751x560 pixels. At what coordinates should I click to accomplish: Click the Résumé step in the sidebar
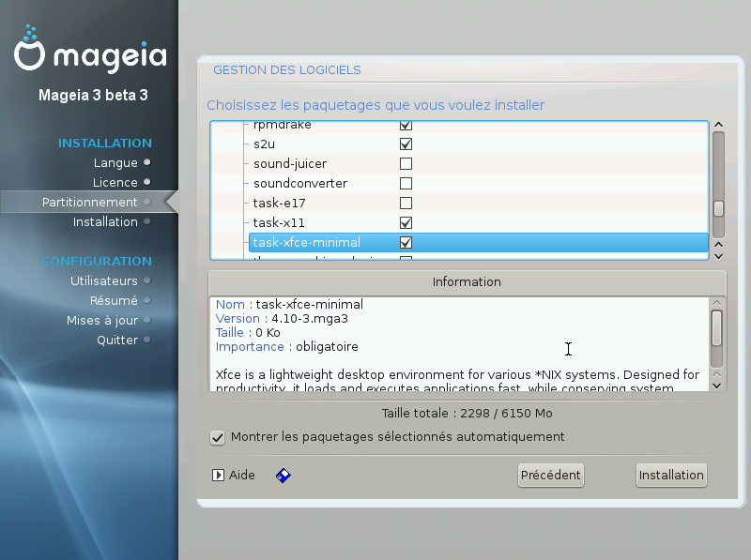click(114, 300)
